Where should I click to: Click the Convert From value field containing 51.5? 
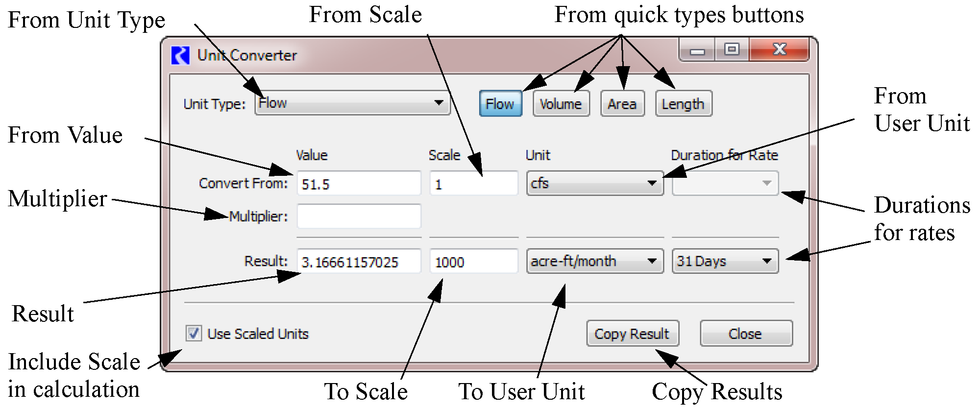coord(359,184)
